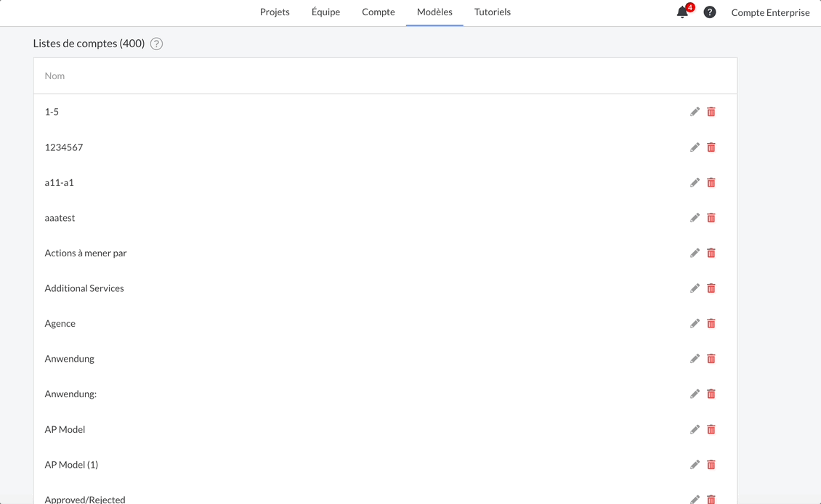Open the help question mark in header
Viewport: 821px width, 504px height.
tap(709, 12)
